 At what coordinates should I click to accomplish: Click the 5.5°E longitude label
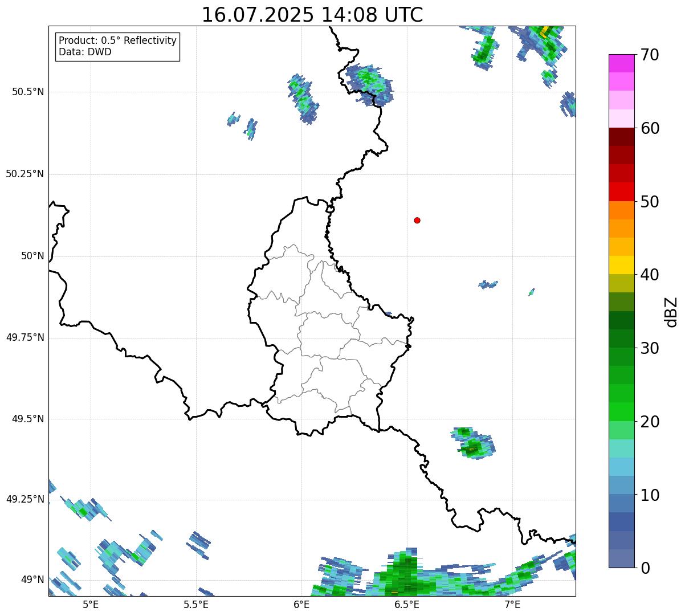click(196, 605)
